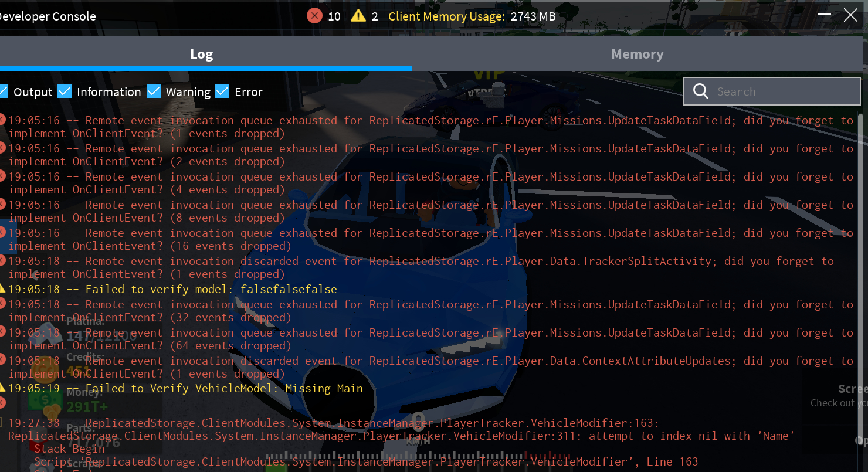The width and height of the screenshot is (868, 472).
Task: Click the "Stack Begin" line
Action: 69,449
